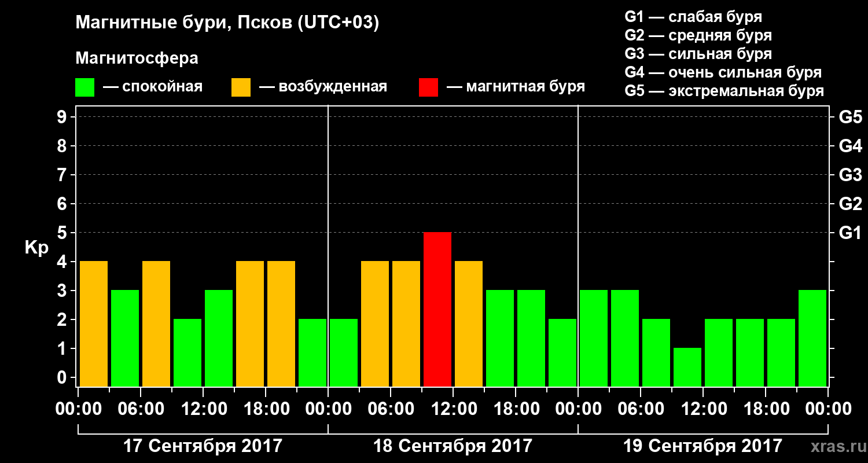Click 'G4 — очень сильная буря' legend line
This screenshot has width=868, height=463.
click(x=723, y=72)
